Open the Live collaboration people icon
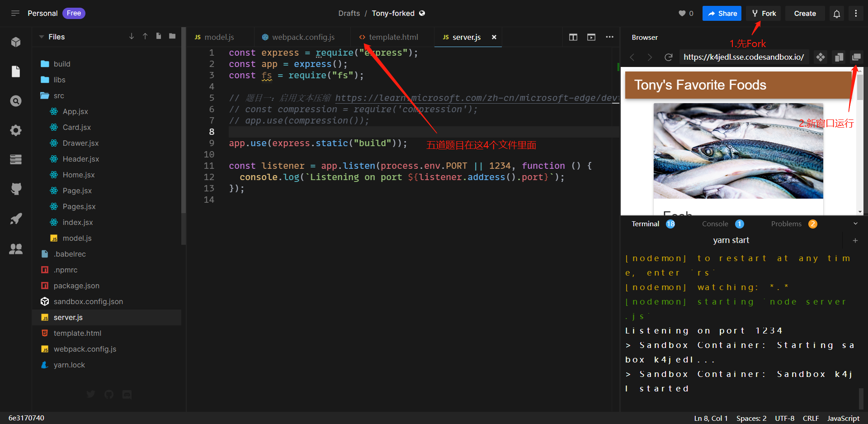Screen dimensions: 868x424 16,248
